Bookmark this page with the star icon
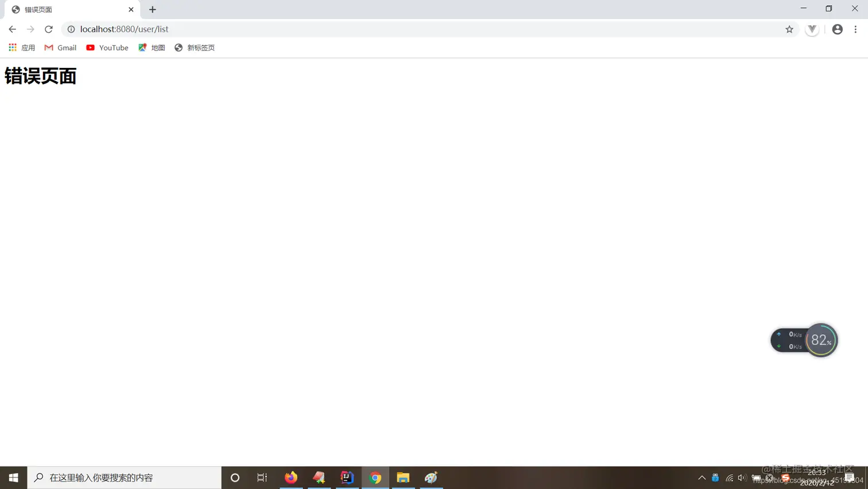868x489 pixels. click(789, 29)
